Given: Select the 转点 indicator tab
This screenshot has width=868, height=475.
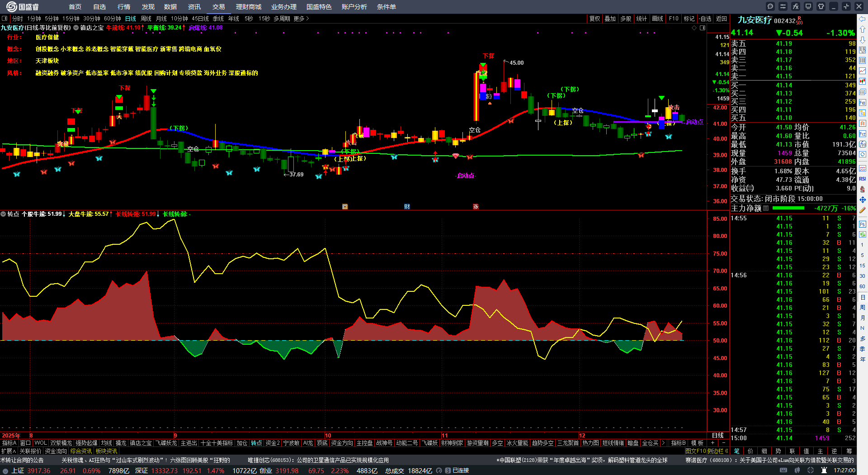Looking at the screenshot, I should click(x=256, y=443).
